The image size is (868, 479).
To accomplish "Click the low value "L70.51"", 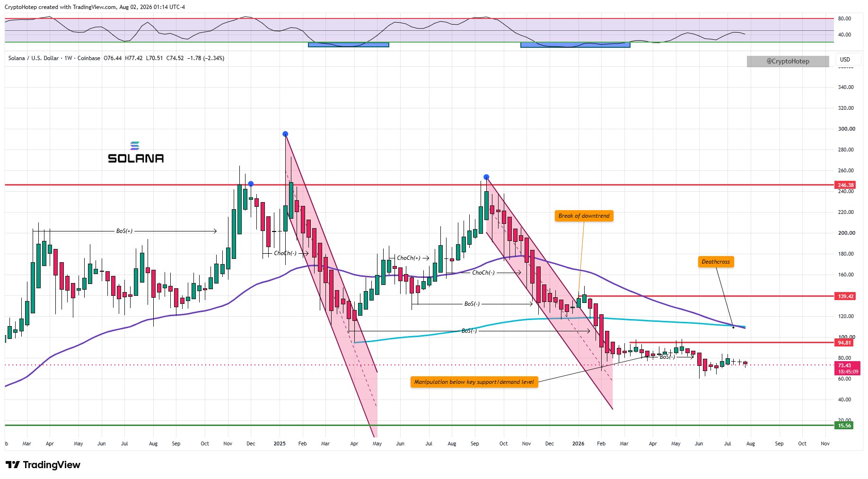I will tap(154, 58).
